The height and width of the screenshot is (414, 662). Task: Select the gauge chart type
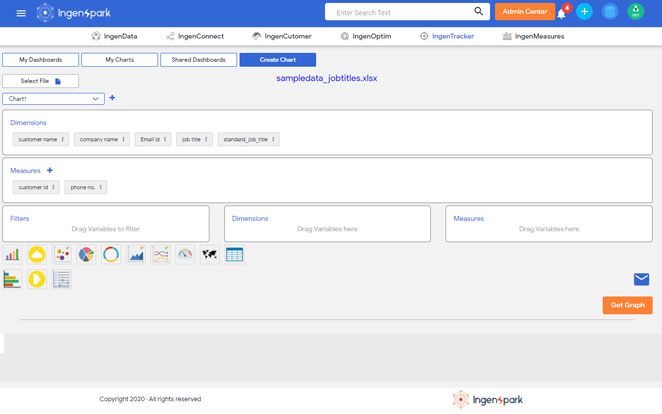coord(185,254)
